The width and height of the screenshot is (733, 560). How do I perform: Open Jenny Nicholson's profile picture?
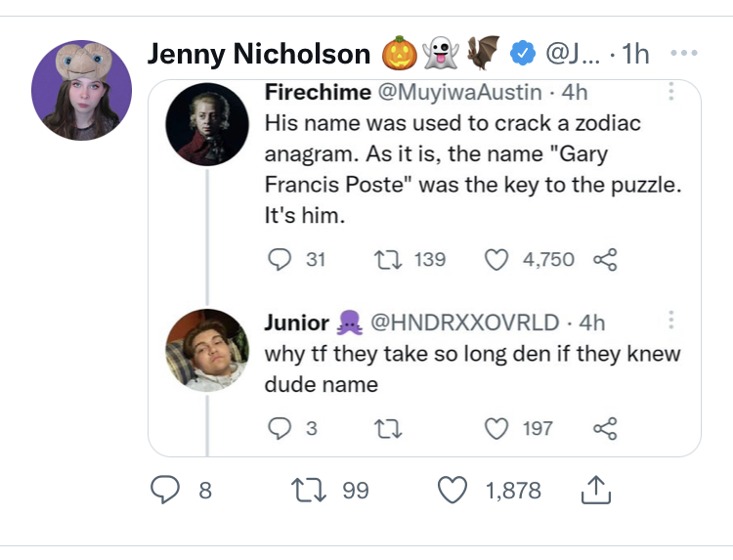[x=81, y=90]
